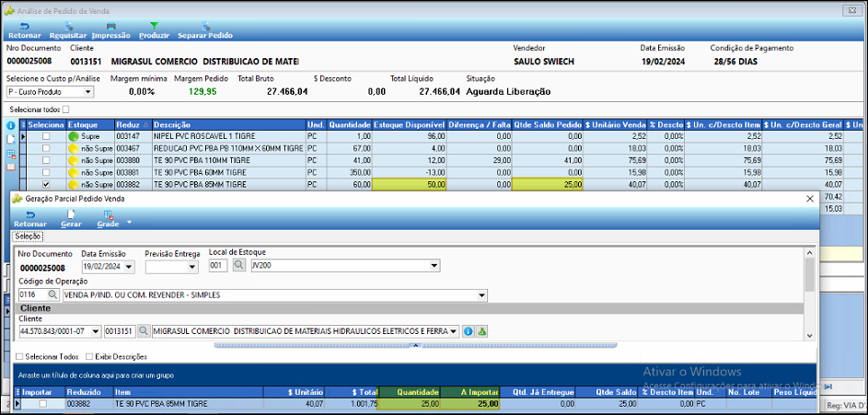Click the blue info icon in the left sidebar
Screen dimensions: 868x415
[x=10, y=126]
